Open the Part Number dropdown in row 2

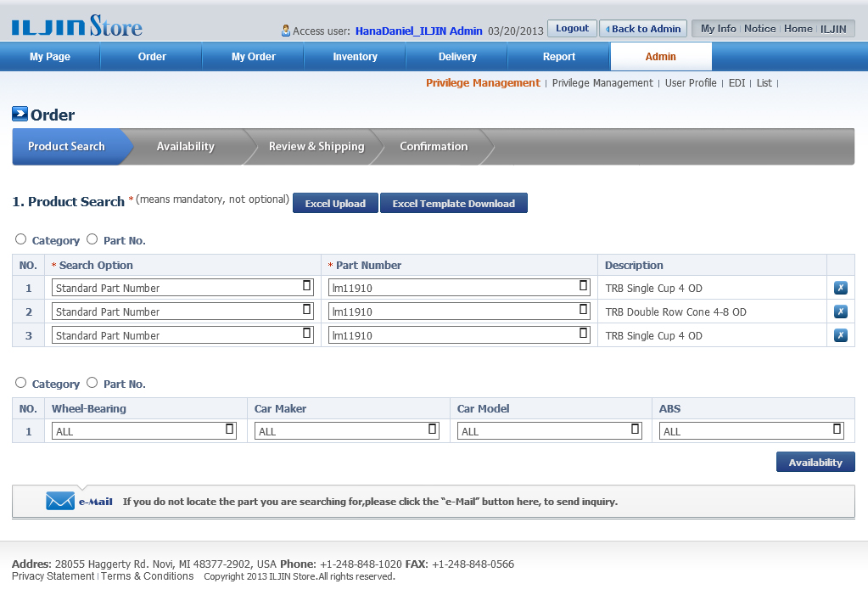(459, 312)
